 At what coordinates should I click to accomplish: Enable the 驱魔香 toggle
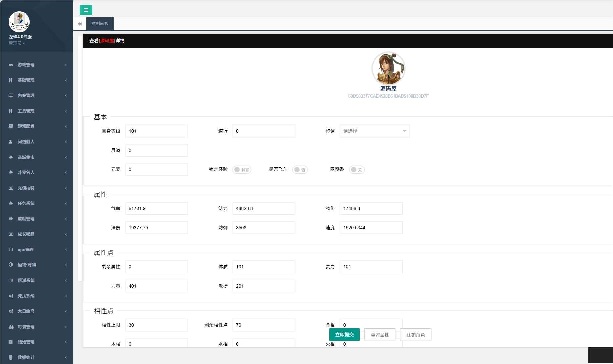point(357,169)
